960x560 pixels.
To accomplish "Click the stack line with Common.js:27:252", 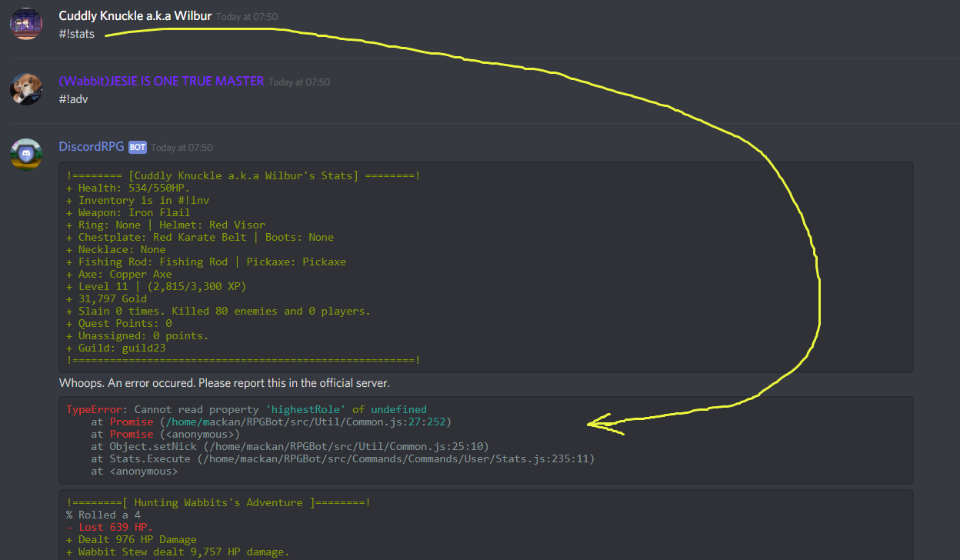I will pyautogui.click(x=272, y=422).
